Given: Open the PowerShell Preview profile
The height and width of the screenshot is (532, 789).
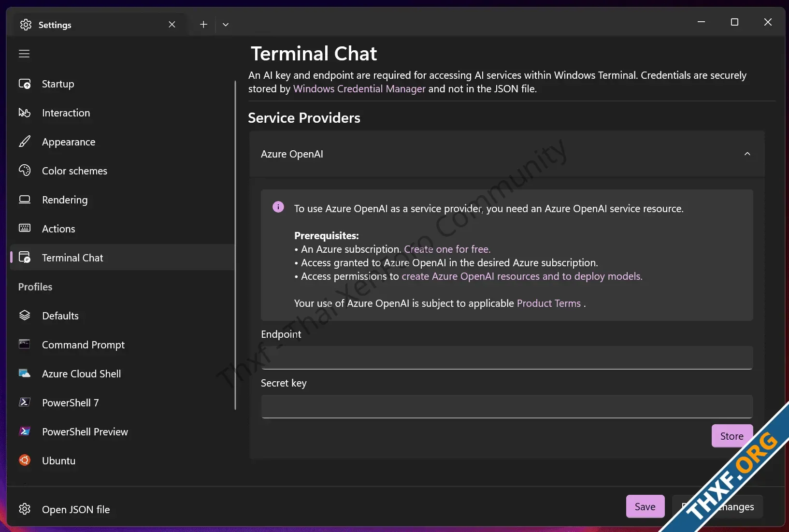Looking at the screenshot, I should pos(122,431).
